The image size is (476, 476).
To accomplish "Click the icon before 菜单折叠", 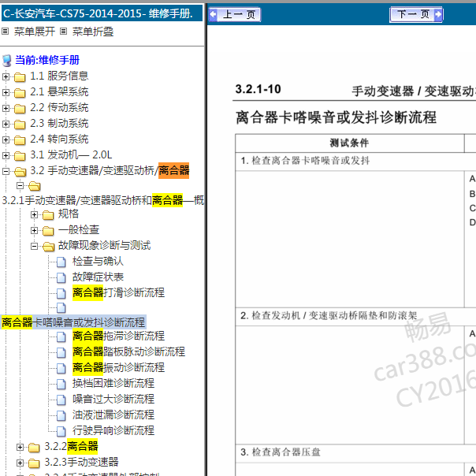I will pos(64,32).
